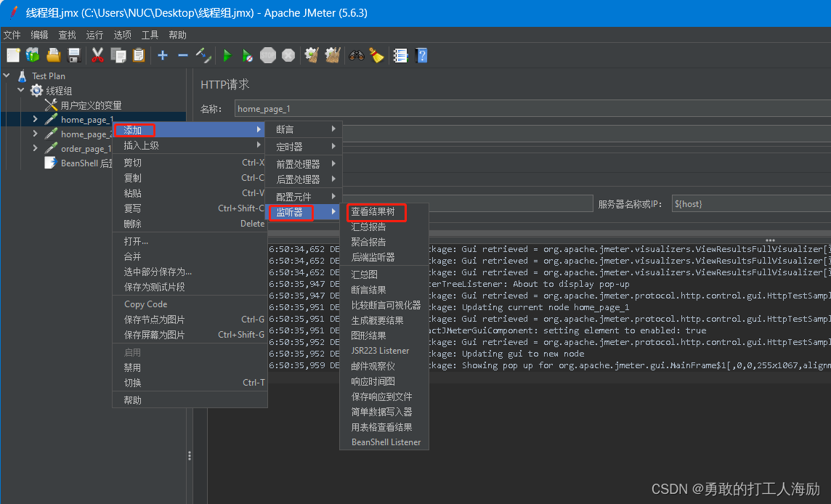
Task: Open the Function helper list icon
Action: point(400,55)
